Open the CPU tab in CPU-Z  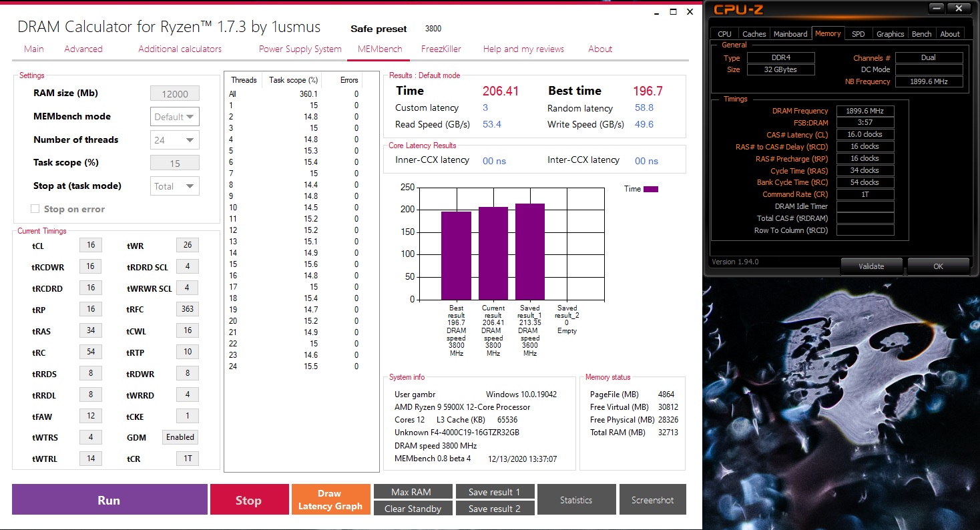(x=724, y=34)
